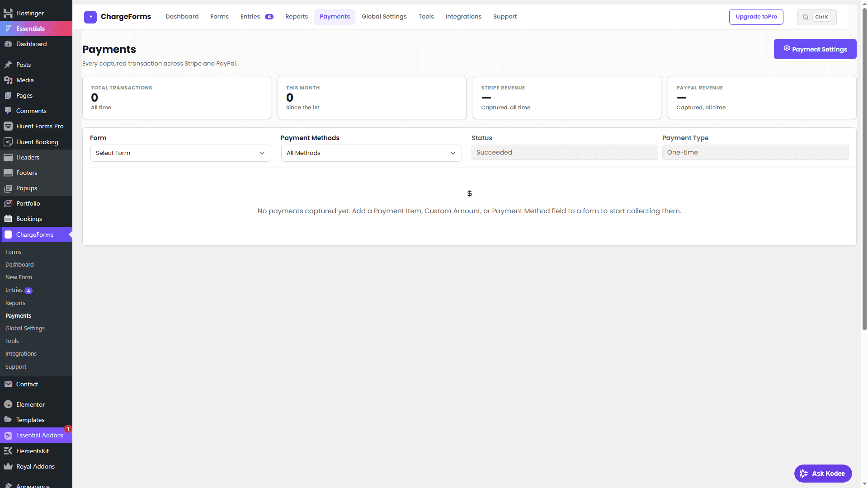Click the Total Transactions card
The image size is (868, 488).
click(177, 98)
